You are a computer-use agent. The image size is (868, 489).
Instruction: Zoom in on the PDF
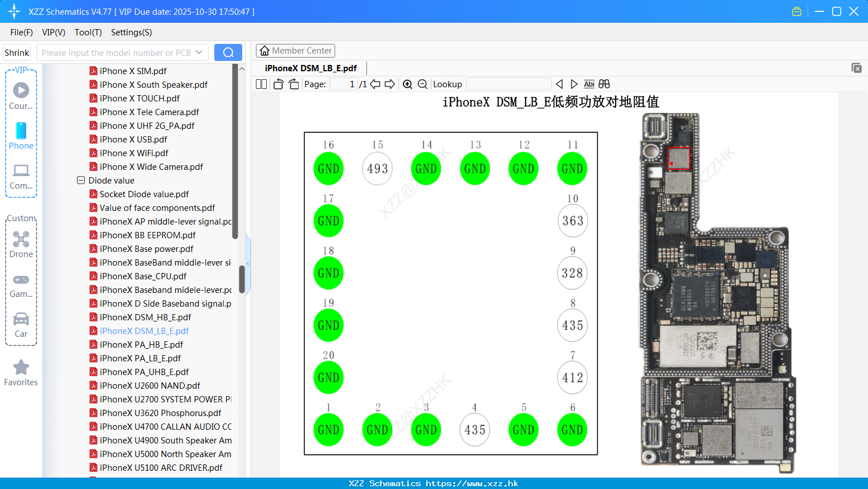(407, 84)
